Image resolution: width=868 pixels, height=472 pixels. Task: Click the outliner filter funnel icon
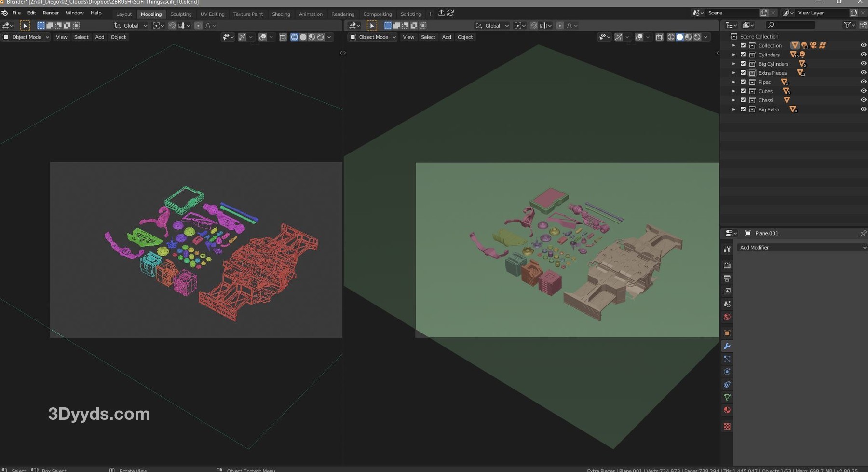[x=847, y=25]
